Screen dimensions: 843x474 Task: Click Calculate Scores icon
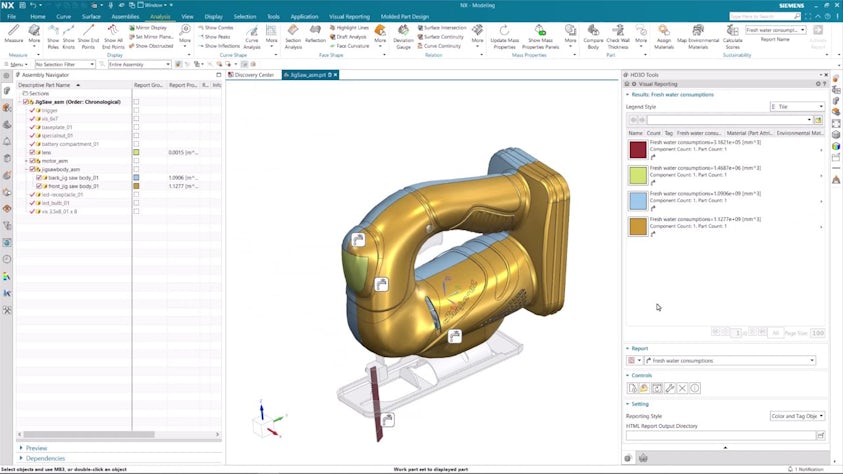[x=732, y=37]
